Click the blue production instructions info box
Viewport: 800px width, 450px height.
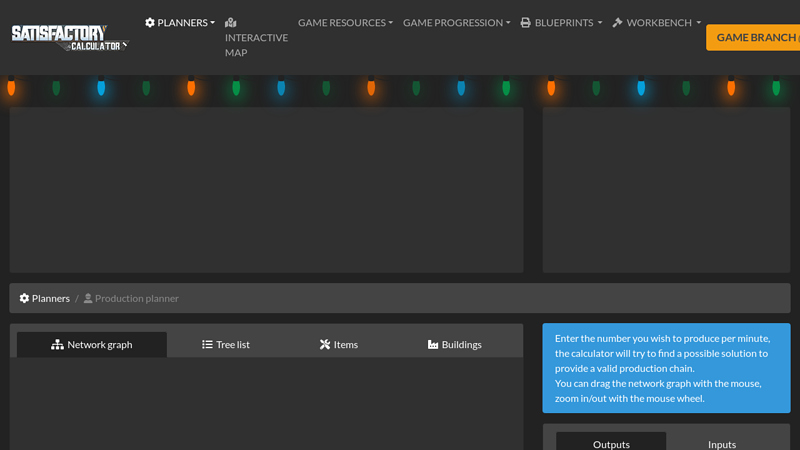tap(666, 368)
